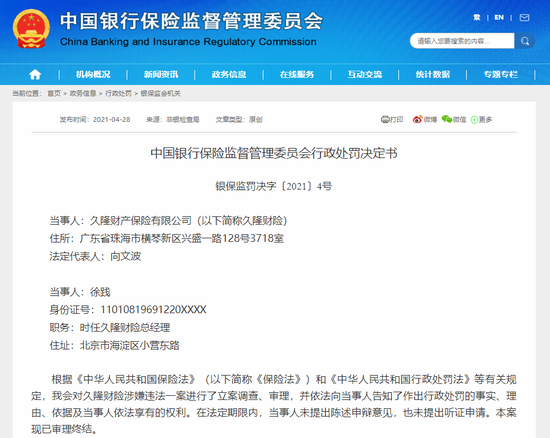Open the 在线服务 menu
This screenshot has height=438, width=550.
297,74
